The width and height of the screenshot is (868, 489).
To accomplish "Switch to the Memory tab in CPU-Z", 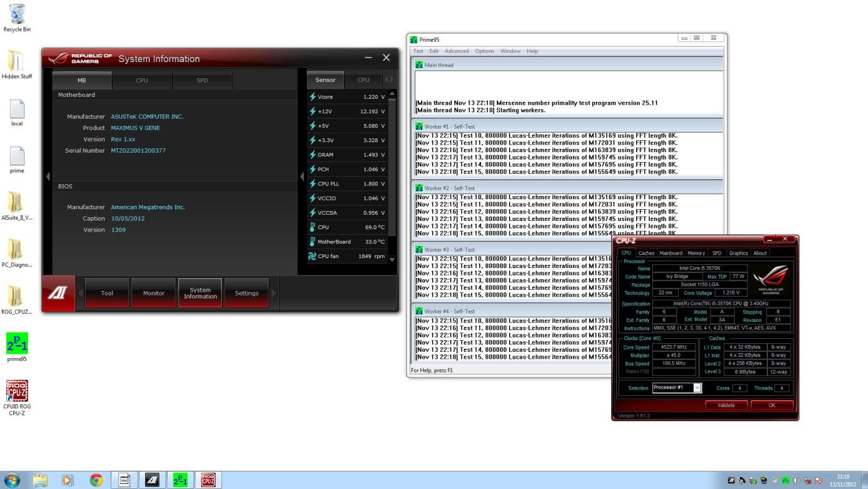I will [696, 253].
